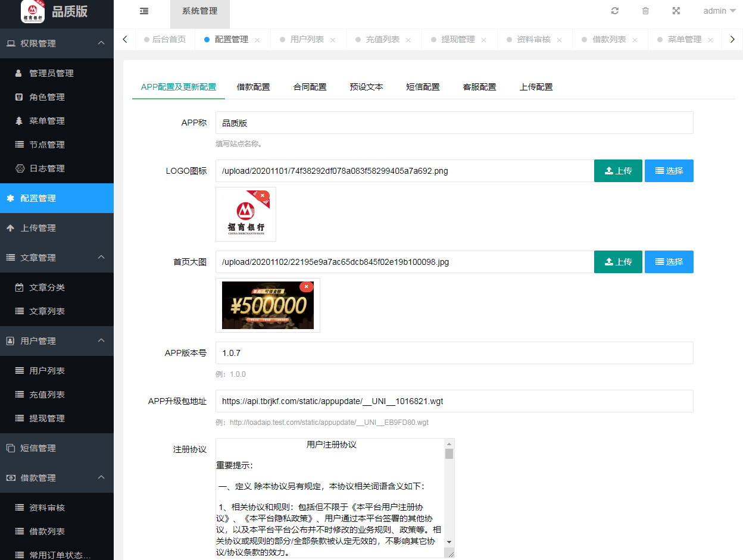Click the trash icon in top bar
The width and height of the screenshot is (743, 560).
(645, 11)
